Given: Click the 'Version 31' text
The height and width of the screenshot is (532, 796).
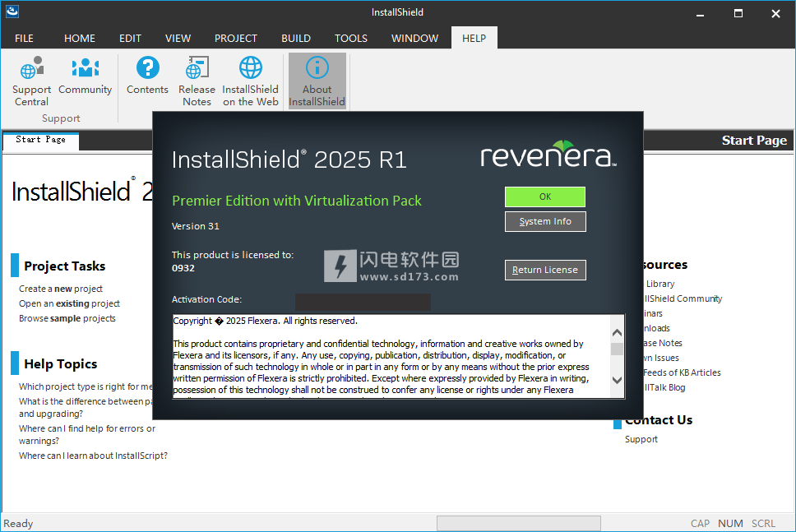Looking at the screenshot, I should click(x=196, y=226).
